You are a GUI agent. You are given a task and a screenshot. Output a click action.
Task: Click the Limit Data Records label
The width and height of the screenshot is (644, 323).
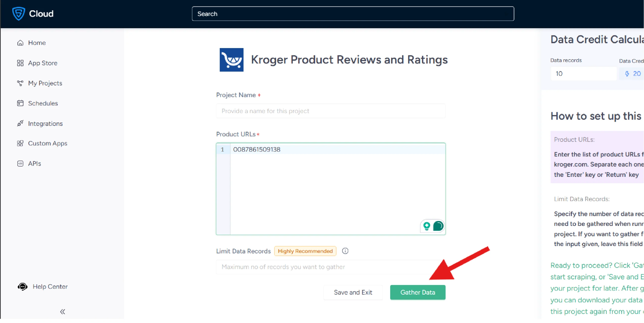[243, 251]
